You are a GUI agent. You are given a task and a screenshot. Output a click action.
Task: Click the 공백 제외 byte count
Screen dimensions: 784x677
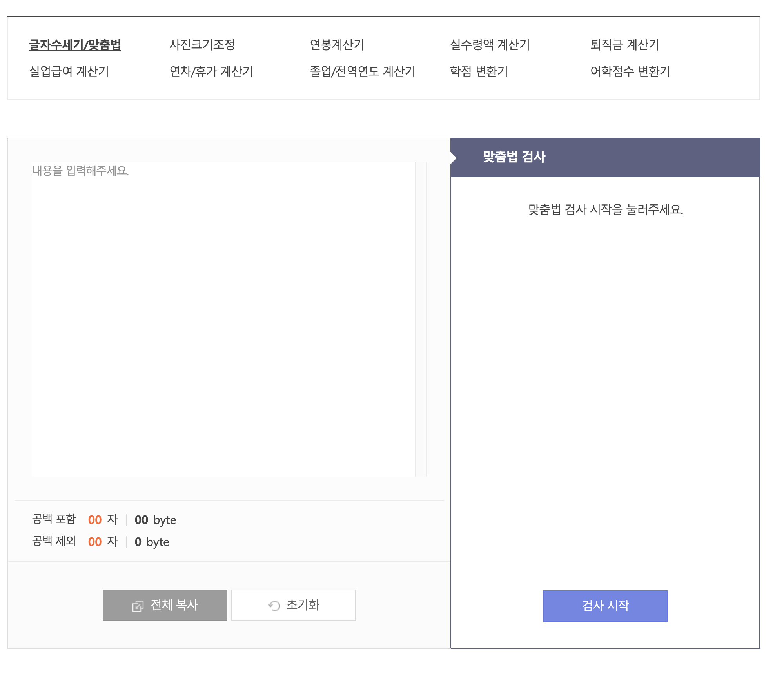[138, 542]
